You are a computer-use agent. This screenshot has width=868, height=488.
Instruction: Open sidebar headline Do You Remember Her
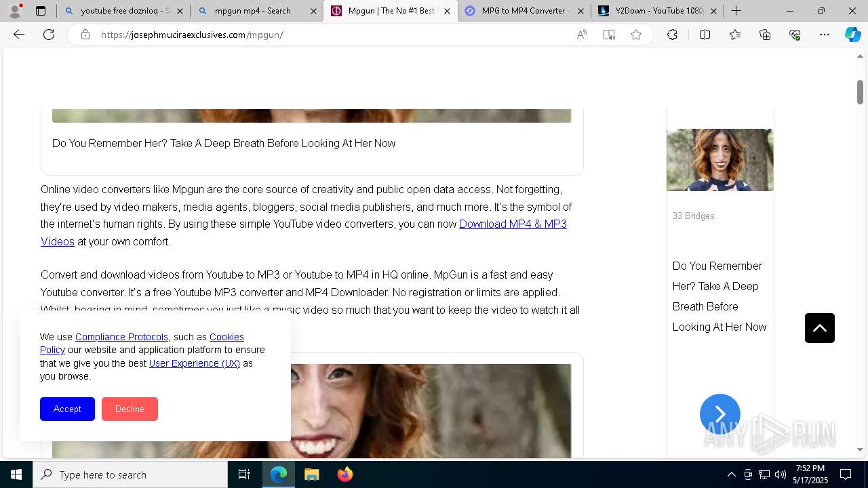719,296
